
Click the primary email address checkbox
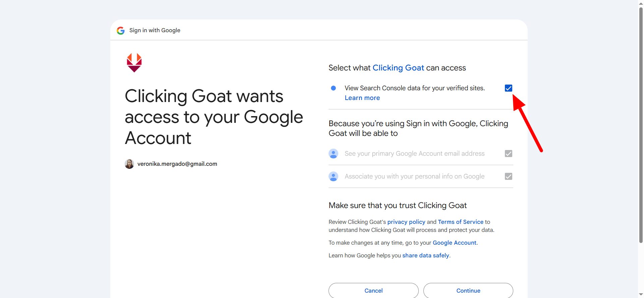508,154
